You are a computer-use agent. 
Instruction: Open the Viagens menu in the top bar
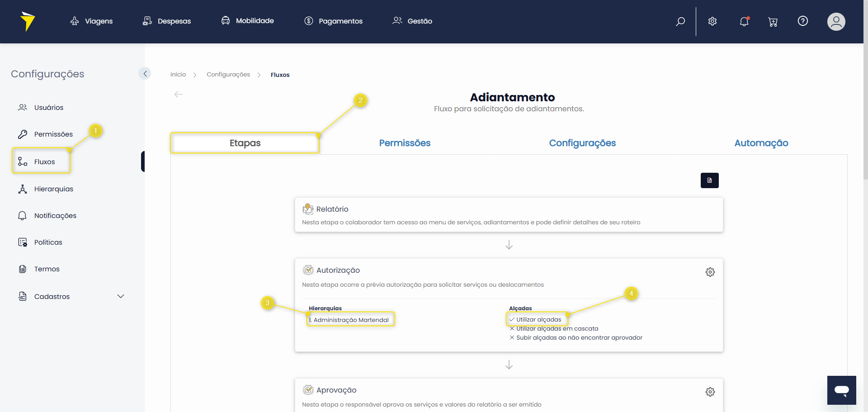point(92,21)
